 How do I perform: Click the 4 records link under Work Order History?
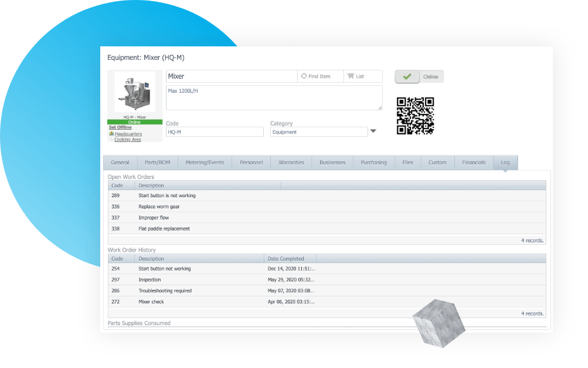pos(532,313)
